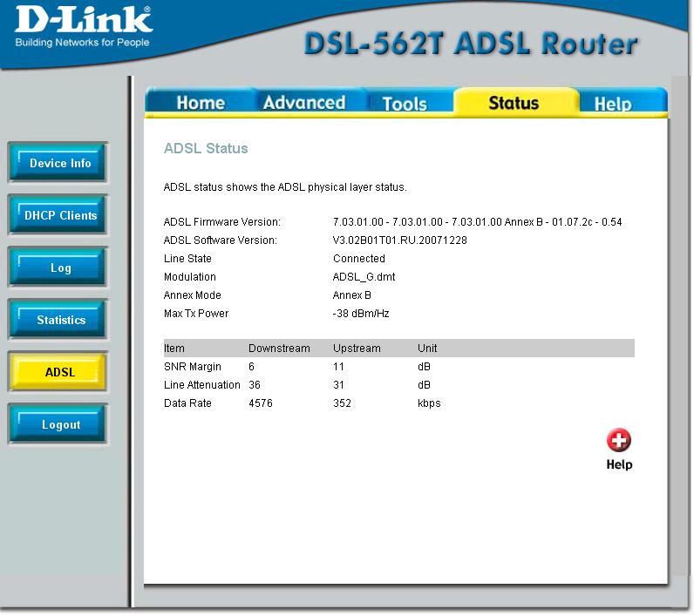Click SNR Margin downstream value 6
The image size is (694, 616).
point(251,367)
